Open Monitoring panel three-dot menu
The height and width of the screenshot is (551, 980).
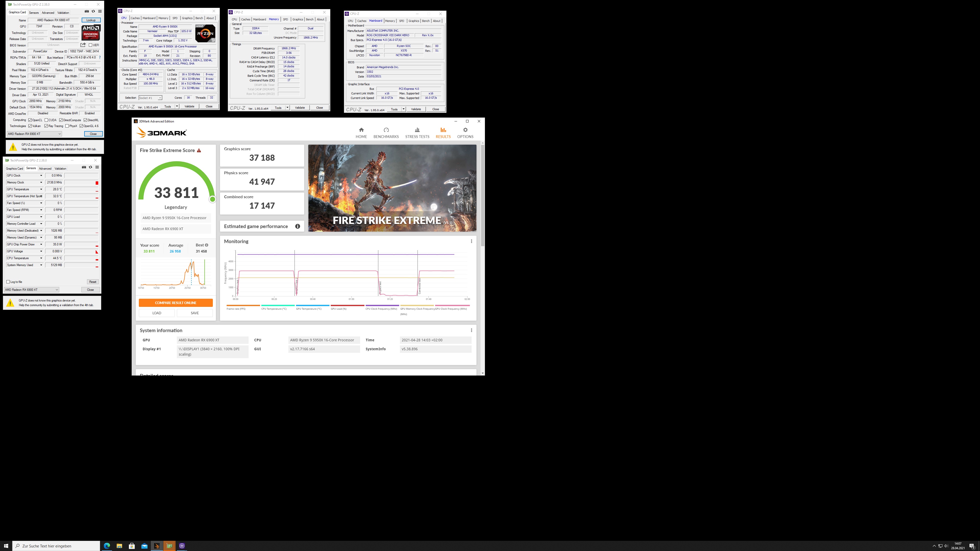click(471, 241)
